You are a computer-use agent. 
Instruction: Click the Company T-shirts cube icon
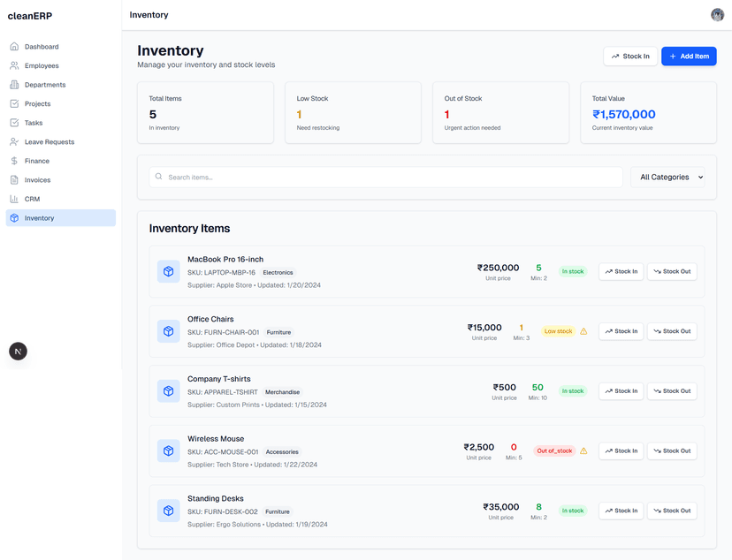[x=169, y=390]
